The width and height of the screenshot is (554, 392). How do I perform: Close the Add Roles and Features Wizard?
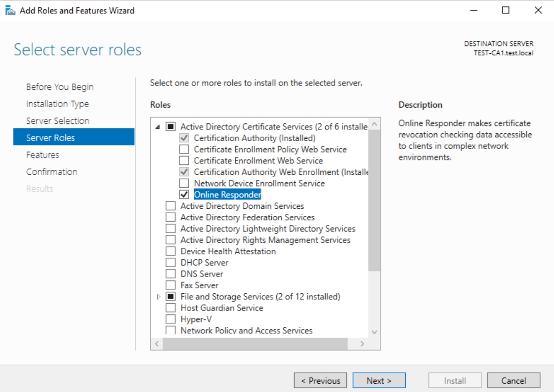[538, 10]
